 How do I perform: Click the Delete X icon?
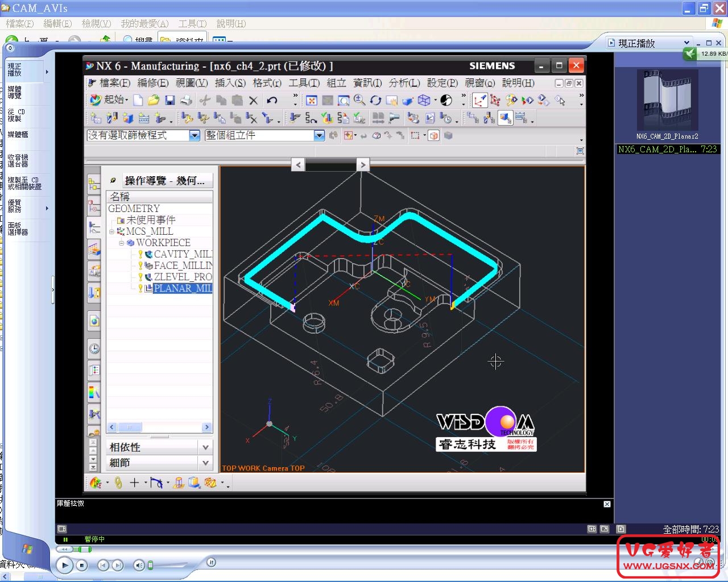click(254, 100)
